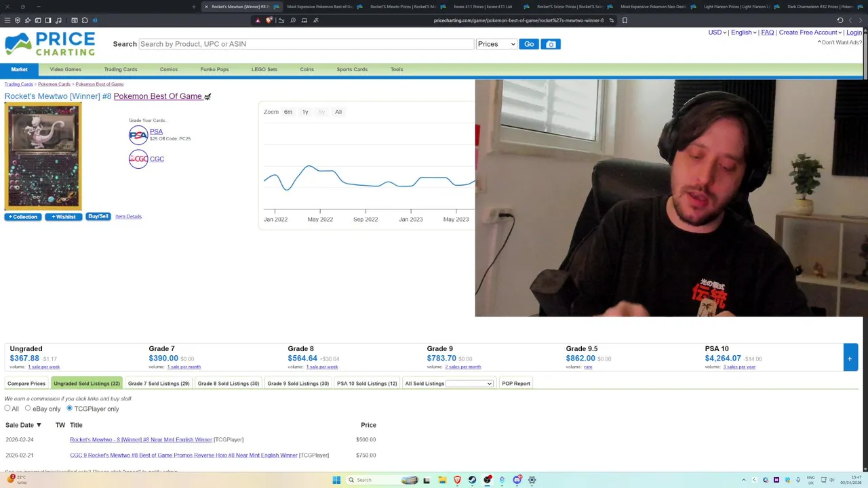Set chart zoom to All
Image resolution: width=868 pixels, height=488 pixels.
pos(338,112)
